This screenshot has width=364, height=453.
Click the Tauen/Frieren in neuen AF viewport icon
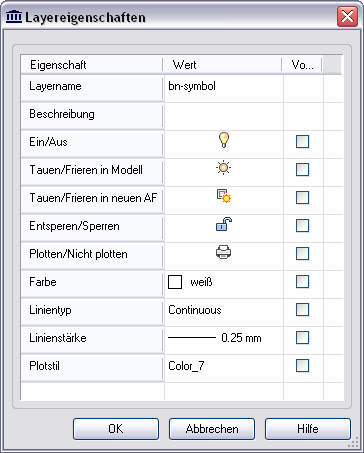click(224, 196)
